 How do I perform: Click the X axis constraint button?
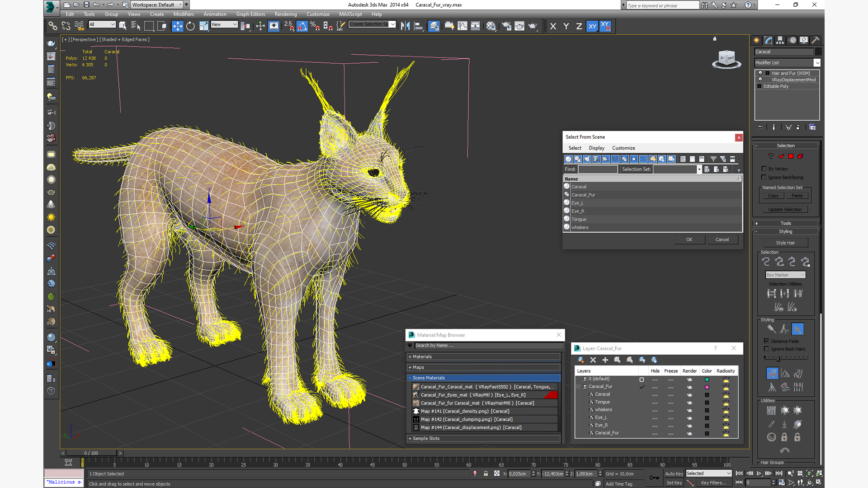[553, 26]
